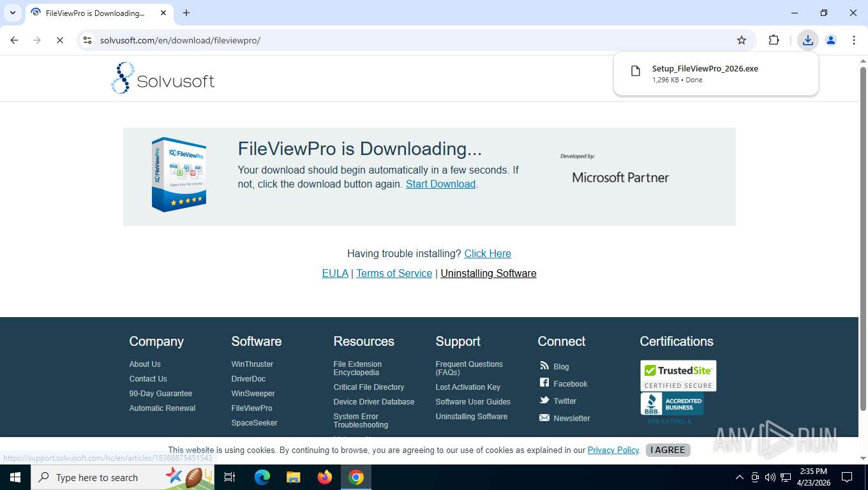Screen dimensions: 868x490
Task: View site information icon in address bar
Action: click(87, 40)
